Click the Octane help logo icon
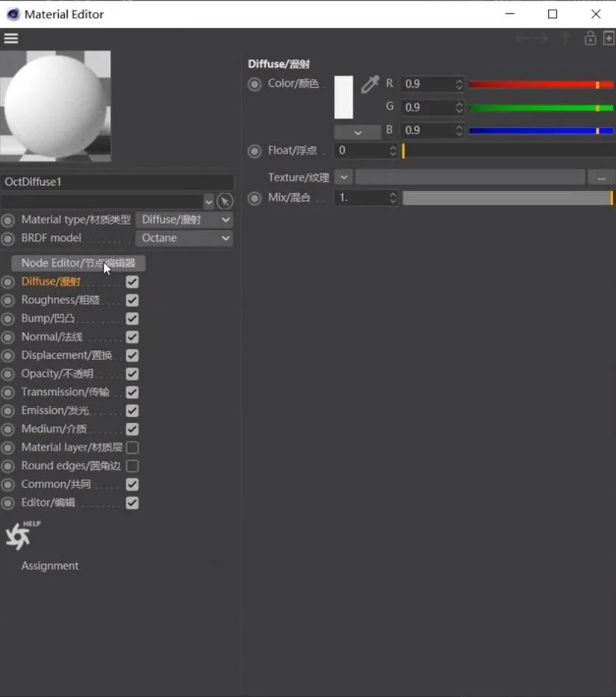 18,536
